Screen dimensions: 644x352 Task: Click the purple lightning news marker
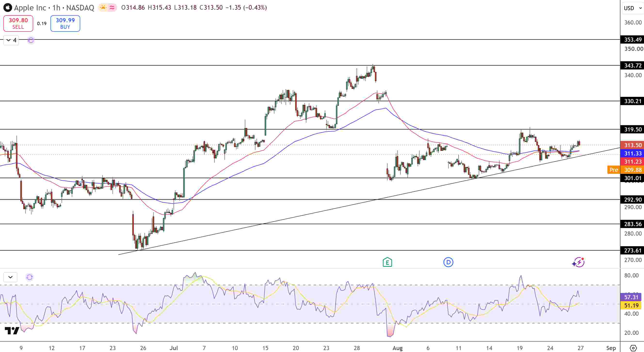click(579, 262)
